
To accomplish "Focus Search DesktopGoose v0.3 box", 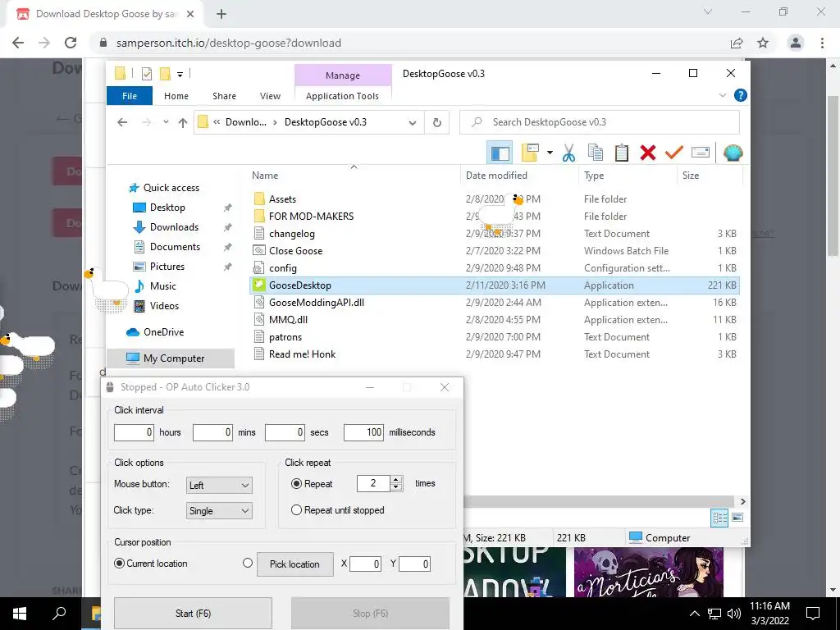I will coord(600,123).
